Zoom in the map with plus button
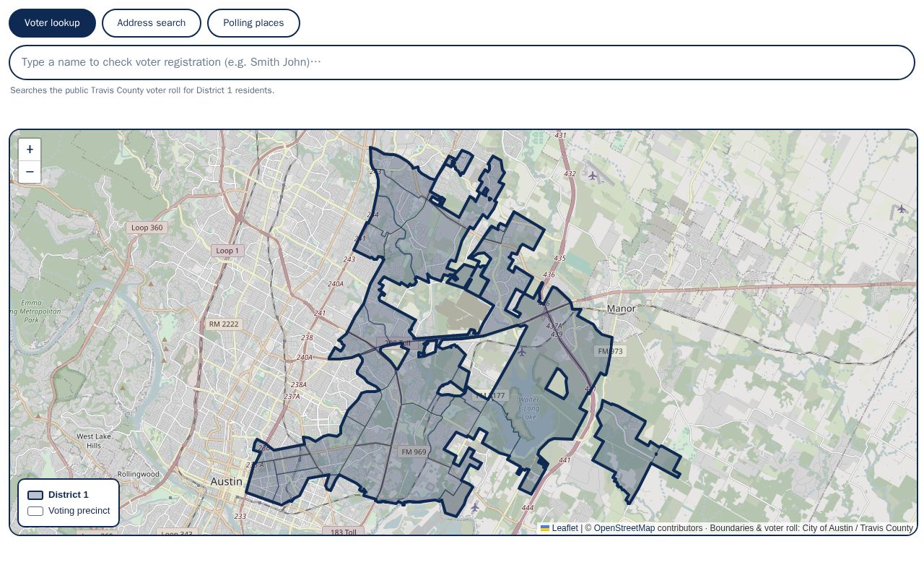This screenshot has height=578, width=924. (x=30, y=150)
